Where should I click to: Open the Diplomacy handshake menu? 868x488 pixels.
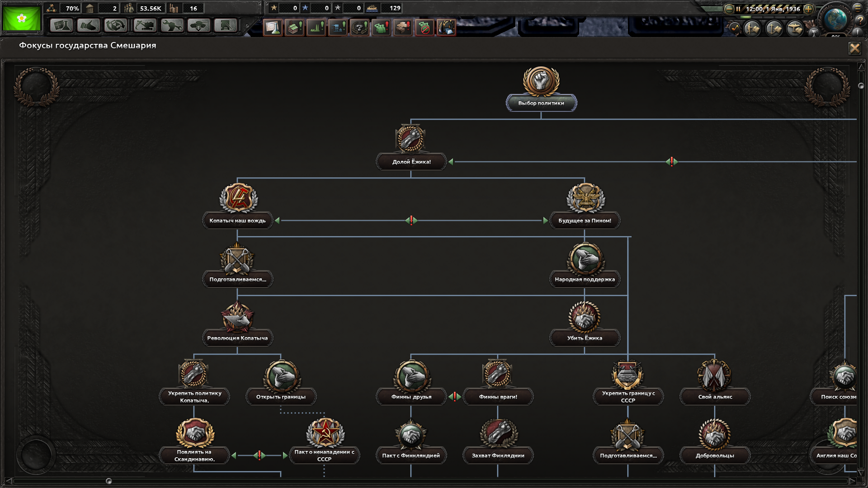point(89,25)
